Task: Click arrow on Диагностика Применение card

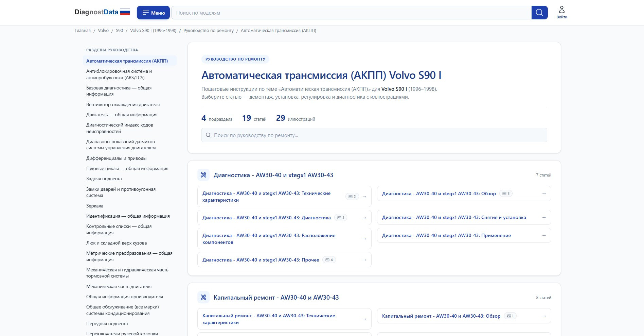Action: [x=544, y=235]
